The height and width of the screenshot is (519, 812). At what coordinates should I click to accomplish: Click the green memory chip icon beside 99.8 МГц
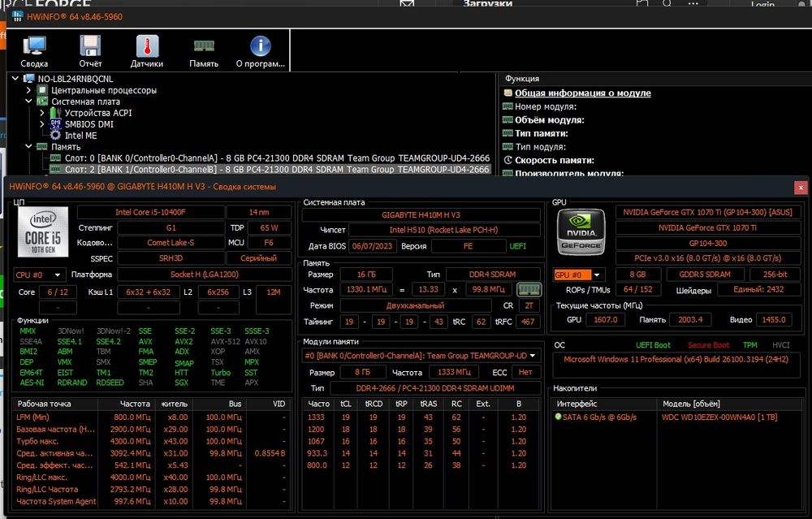(529, 289)
